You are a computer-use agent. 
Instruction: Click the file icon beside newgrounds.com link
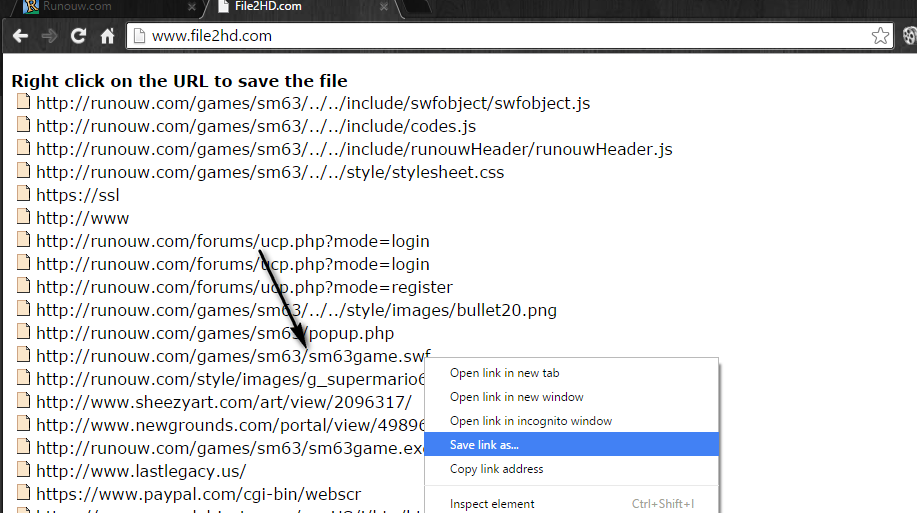23,423
